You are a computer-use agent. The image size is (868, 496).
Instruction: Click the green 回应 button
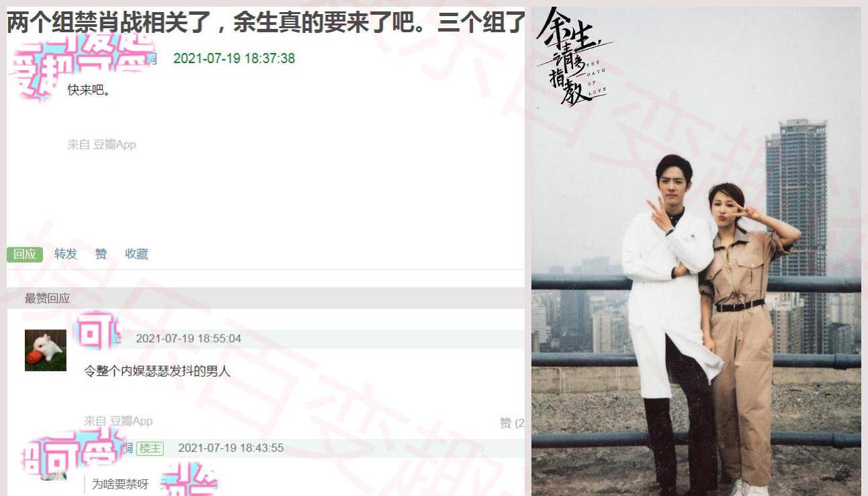coord(25,254)
